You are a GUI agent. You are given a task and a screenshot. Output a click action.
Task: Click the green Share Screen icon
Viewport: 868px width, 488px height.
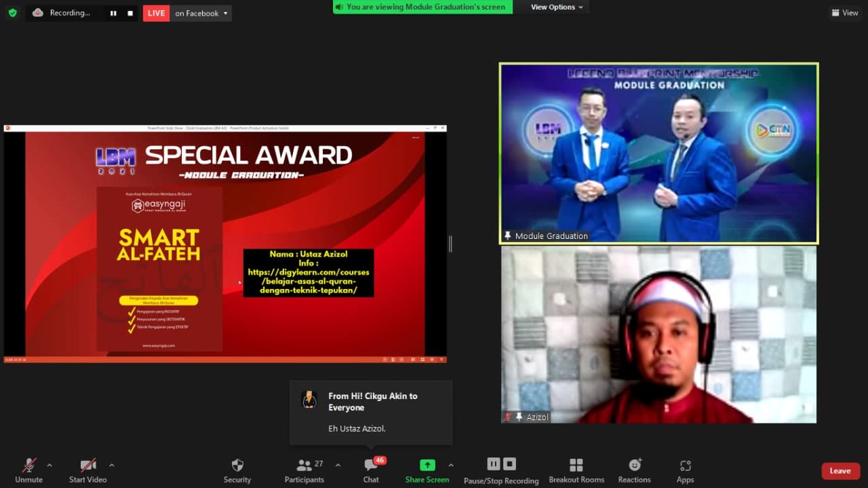coord(427,465)
